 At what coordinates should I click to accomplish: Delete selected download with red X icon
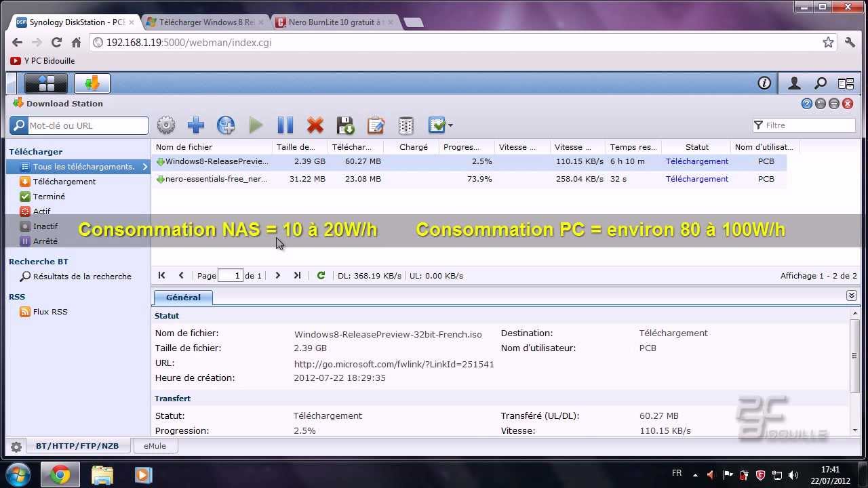(315, 125)
